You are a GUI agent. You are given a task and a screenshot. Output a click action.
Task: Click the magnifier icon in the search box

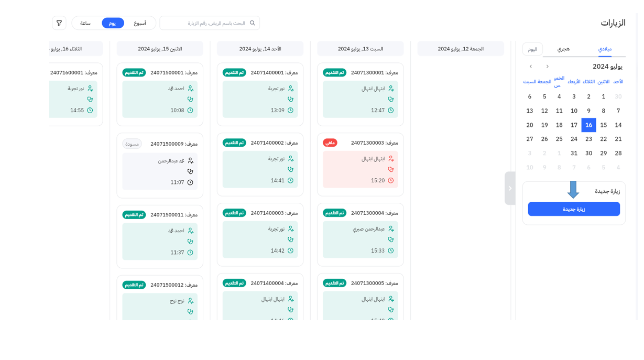point(253,23)
